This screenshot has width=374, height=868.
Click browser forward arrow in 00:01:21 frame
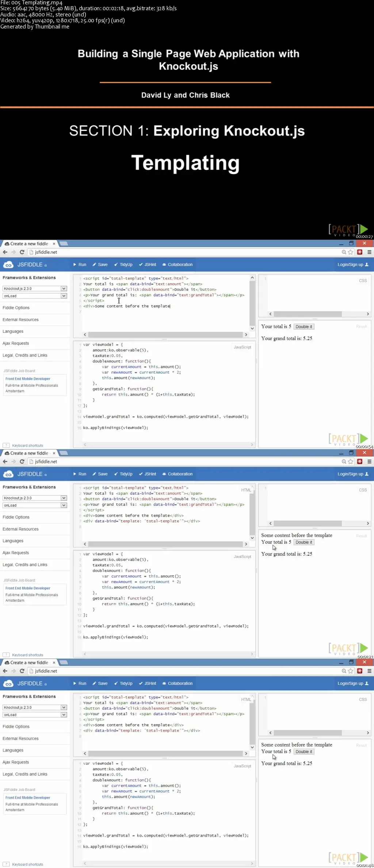pos(14,462)
